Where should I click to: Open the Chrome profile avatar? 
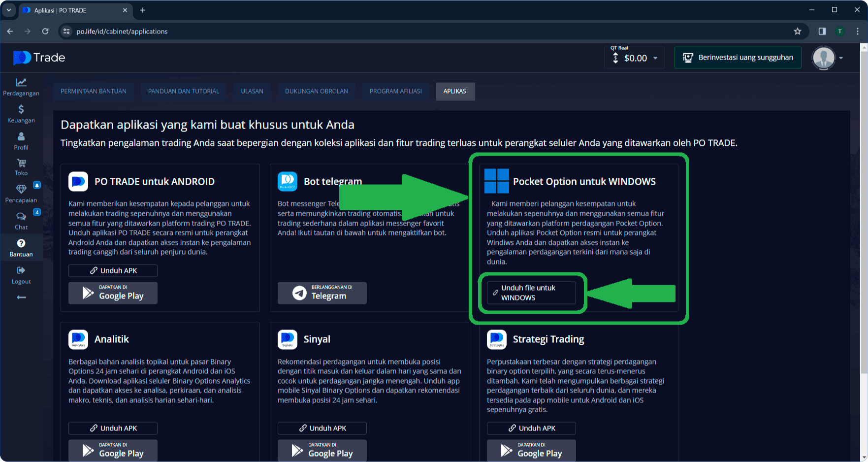(840, 31)
